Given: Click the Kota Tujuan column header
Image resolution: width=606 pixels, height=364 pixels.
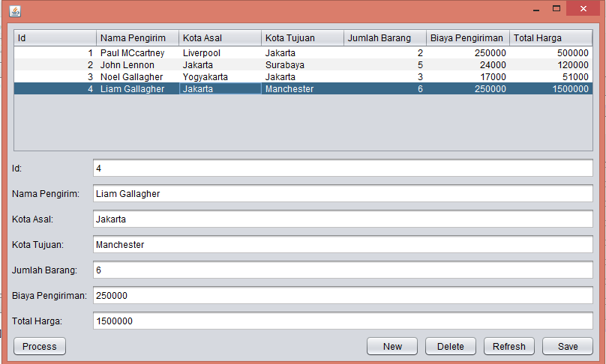Looking at the screenshot, I should (x=302, y=38).
